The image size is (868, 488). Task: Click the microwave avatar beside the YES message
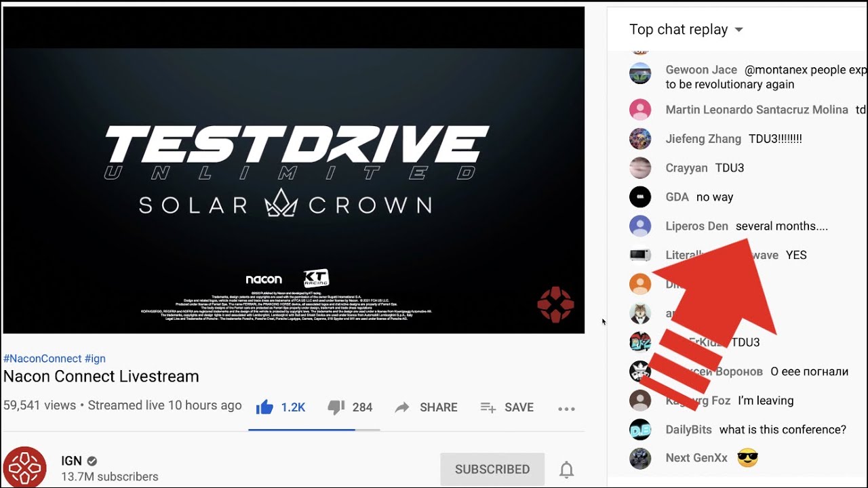click(640, 256)
